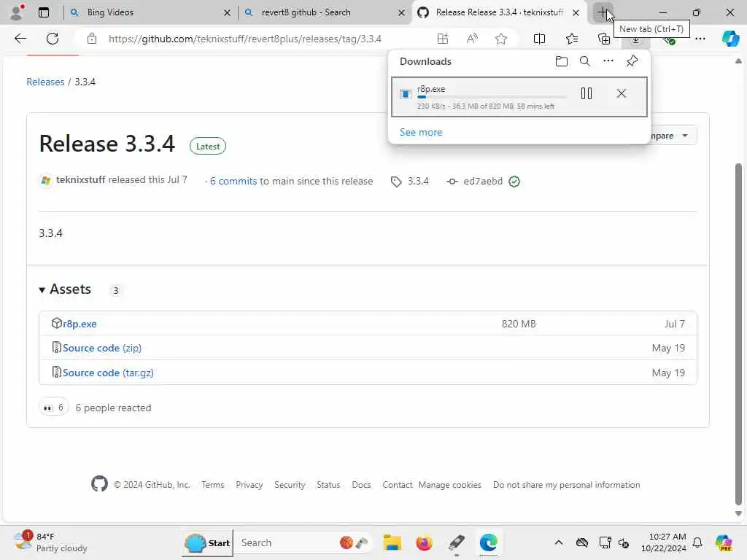Screen dimensions: 747x560
Task: Click See more in Downloads
Action: [x=421, y=133]
